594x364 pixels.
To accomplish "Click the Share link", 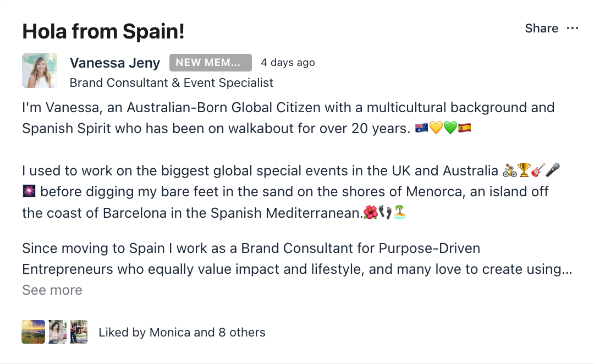I will (x=541, y=29).
